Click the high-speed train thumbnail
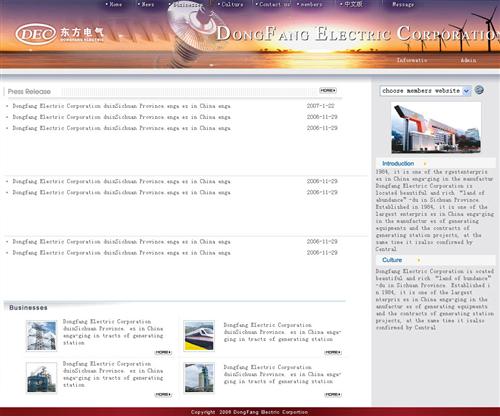The image size is (500, 416). point(199,336)
